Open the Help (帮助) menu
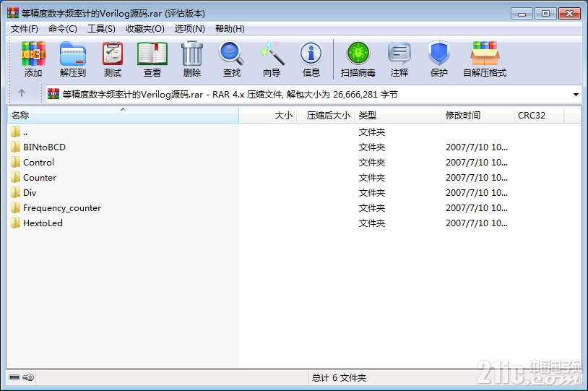The image size is (588, 391). (x=230, y=29)
